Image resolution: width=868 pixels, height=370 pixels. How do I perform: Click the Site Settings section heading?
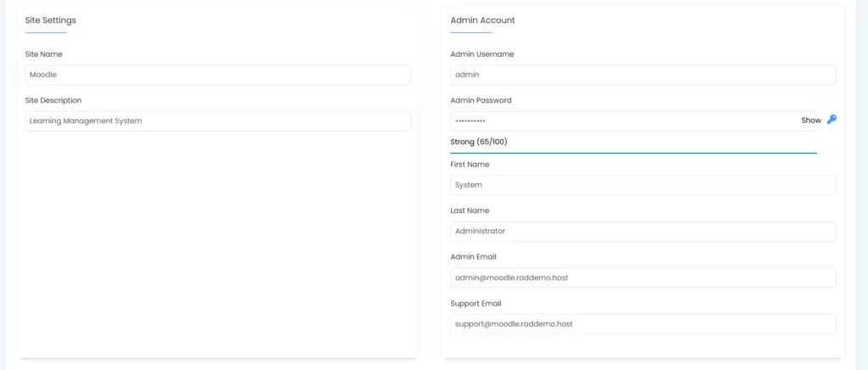50,20
